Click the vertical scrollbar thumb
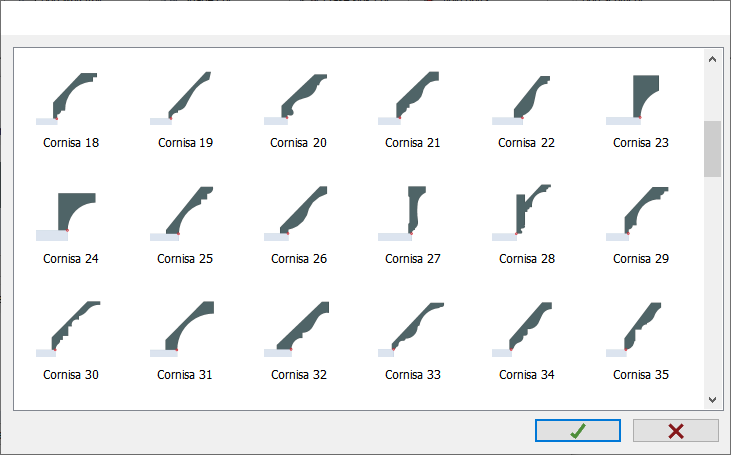 (712, 149)
